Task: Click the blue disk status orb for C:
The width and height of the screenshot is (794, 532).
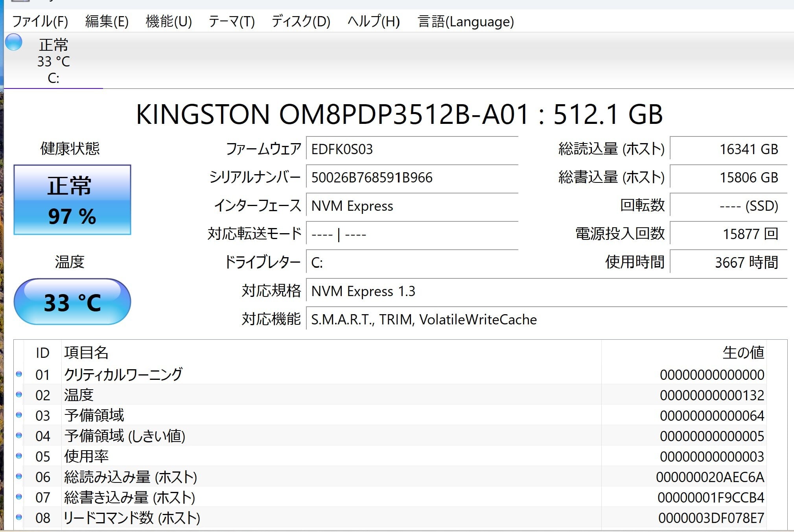Action: [14, 42]
